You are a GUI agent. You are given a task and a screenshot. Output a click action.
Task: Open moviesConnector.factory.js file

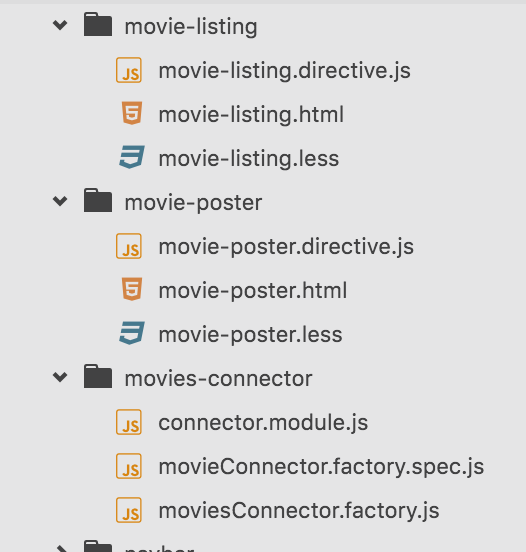click(299, 511)
